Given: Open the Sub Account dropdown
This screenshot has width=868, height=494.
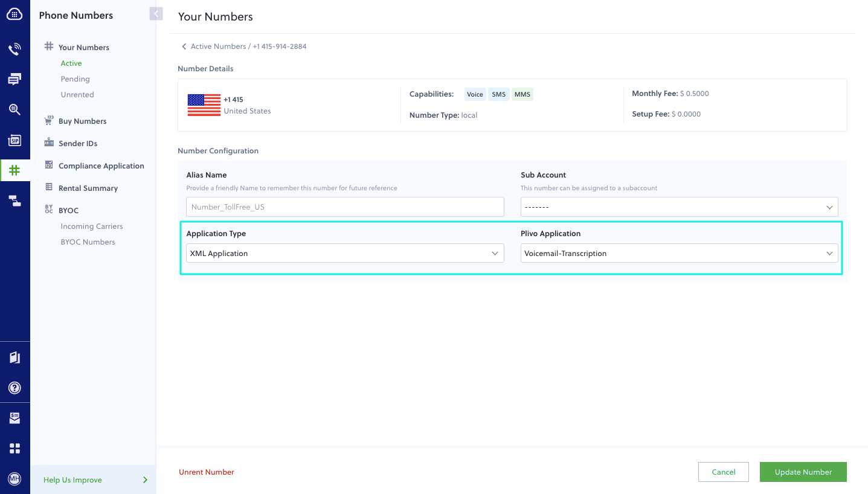Looking at the screenshot, I should pyautogui.click(x=679, y=207).
